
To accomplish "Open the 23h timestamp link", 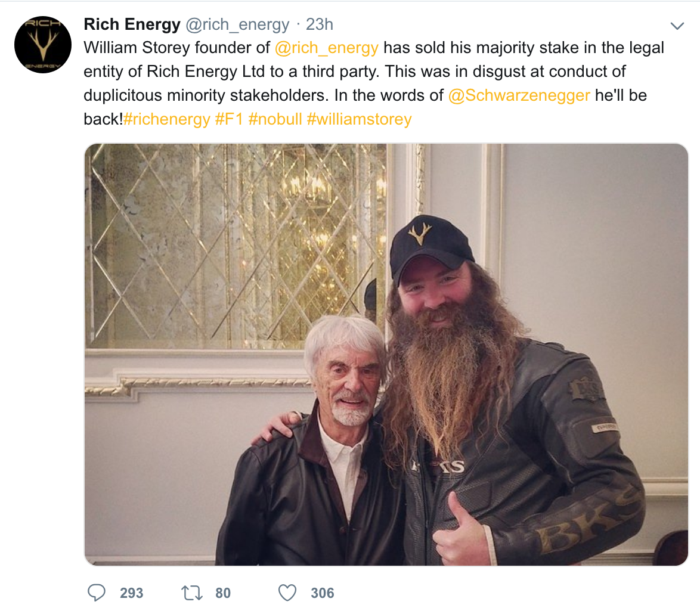I will [319, 24].
